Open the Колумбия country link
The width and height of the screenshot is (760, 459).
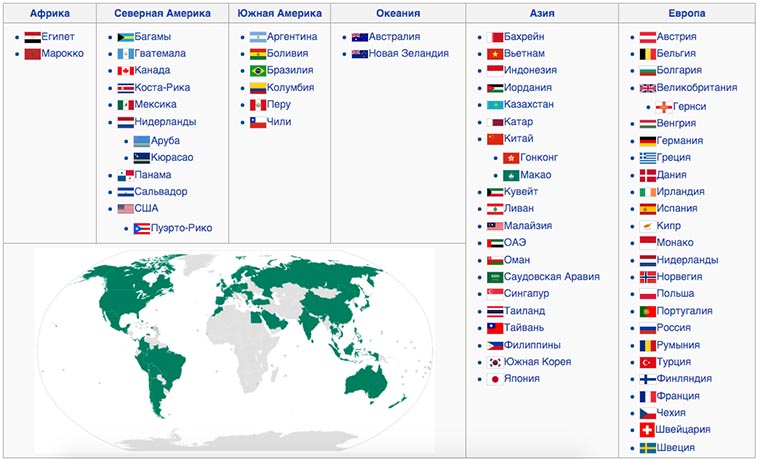click(290, 88)
